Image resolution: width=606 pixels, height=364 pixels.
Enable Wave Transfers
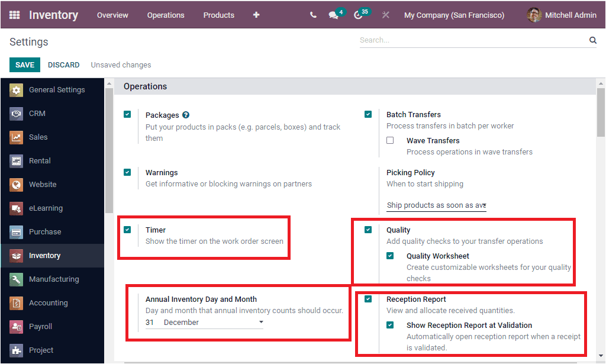coord(389,140)
